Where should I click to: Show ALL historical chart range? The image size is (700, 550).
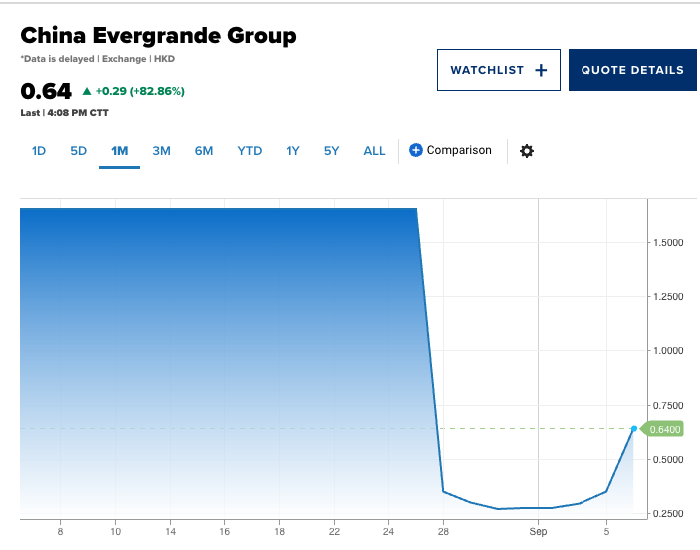[374, 151]
